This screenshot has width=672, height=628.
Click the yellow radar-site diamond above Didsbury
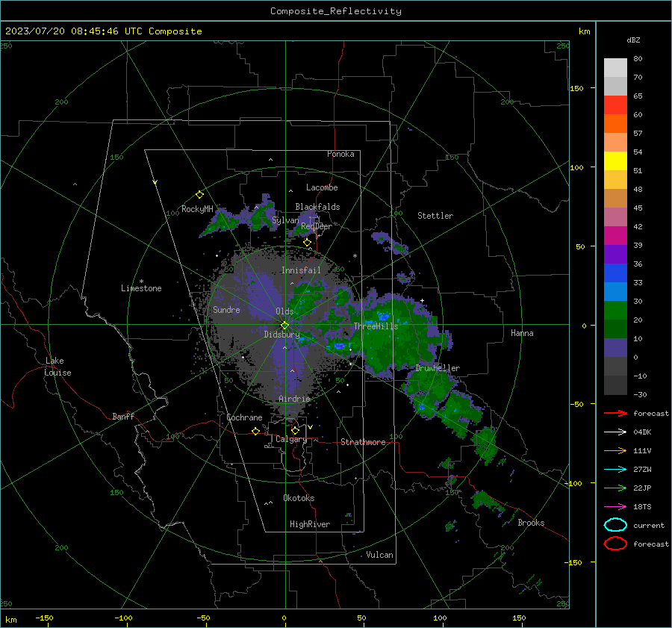284,325
